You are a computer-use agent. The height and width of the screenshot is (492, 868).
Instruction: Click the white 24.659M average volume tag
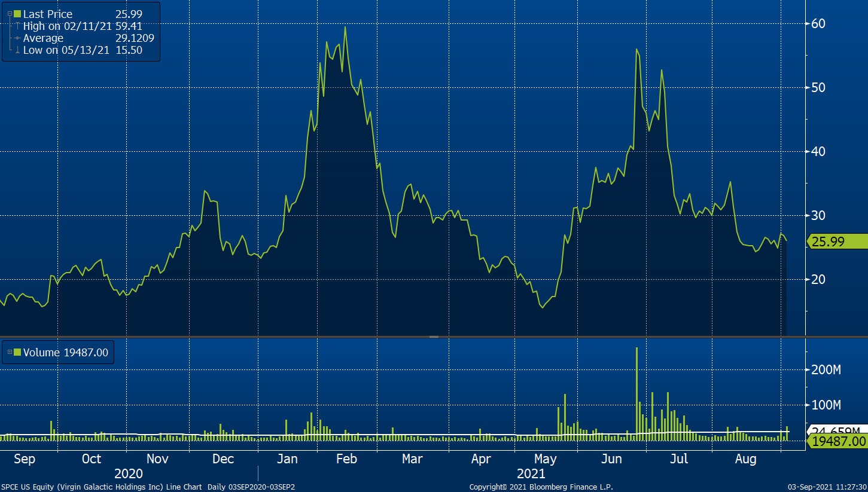click(837, 429)
